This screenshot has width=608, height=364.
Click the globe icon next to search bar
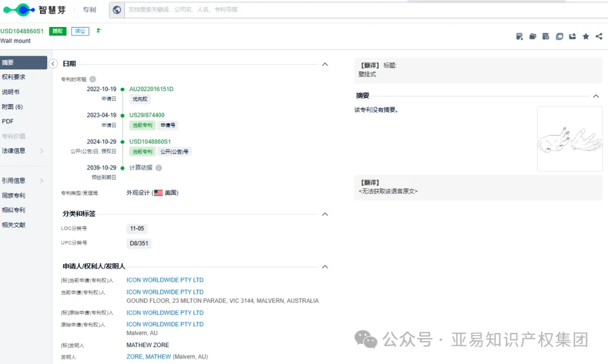(117, 10)
